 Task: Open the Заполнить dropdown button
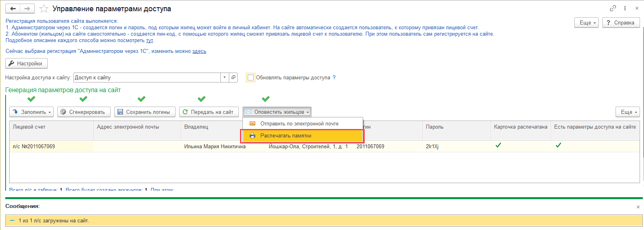pyautogui.click(x=32, y=112)
